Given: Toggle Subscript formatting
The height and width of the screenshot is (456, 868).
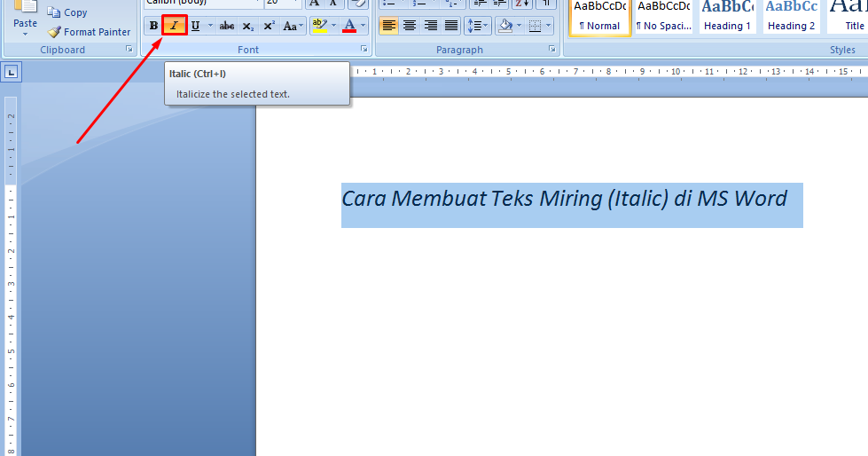Looking at the screenshot, I should pos(248,26).
